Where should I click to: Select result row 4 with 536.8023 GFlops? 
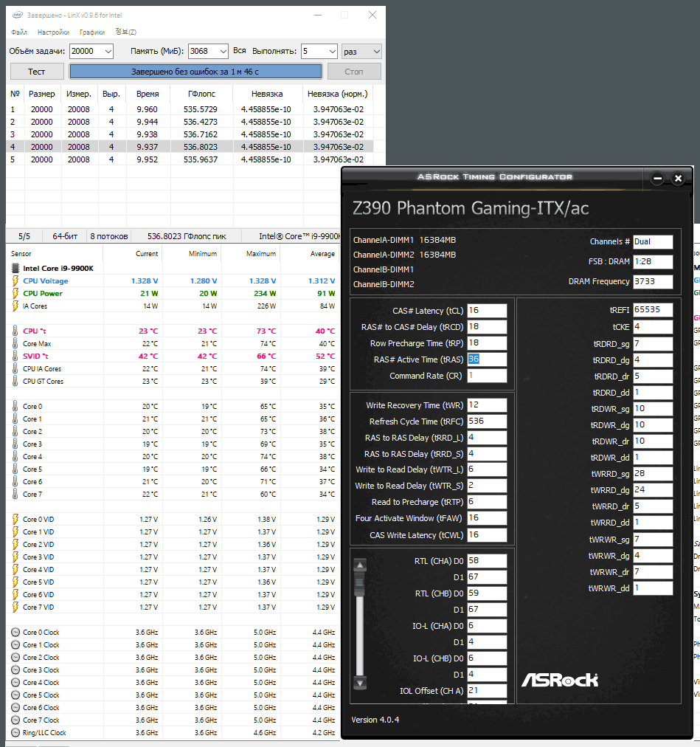tap(190, 147)
